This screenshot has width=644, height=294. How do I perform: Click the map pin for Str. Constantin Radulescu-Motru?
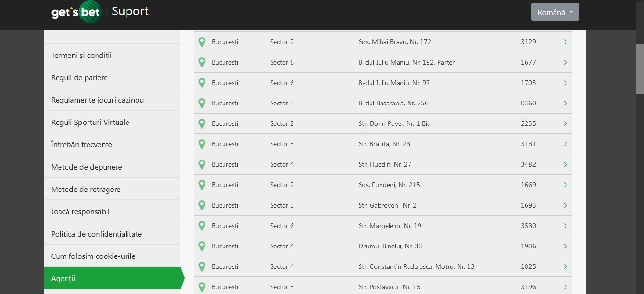point(202,266)
